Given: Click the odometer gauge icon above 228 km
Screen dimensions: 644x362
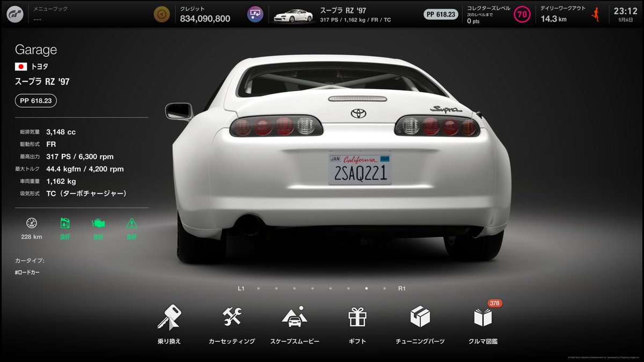Looking at the screenshot, I should click(x=32, y=223).
